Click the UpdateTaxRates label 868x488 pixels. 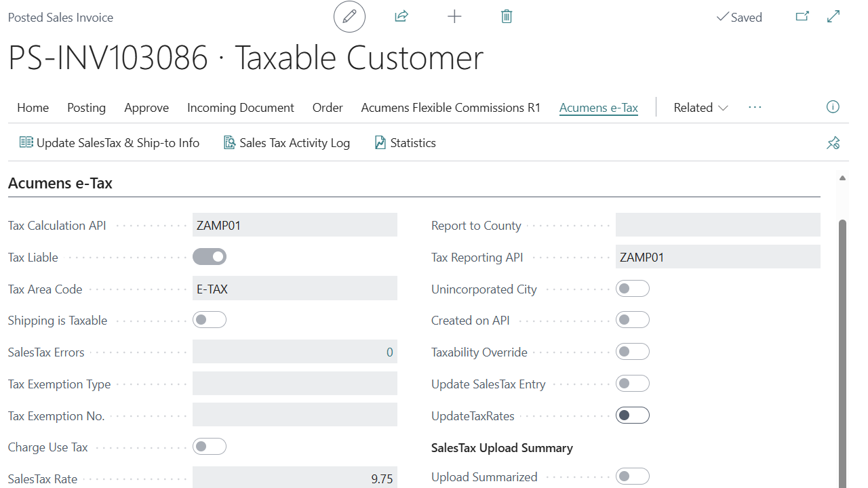tap(473, 416)
